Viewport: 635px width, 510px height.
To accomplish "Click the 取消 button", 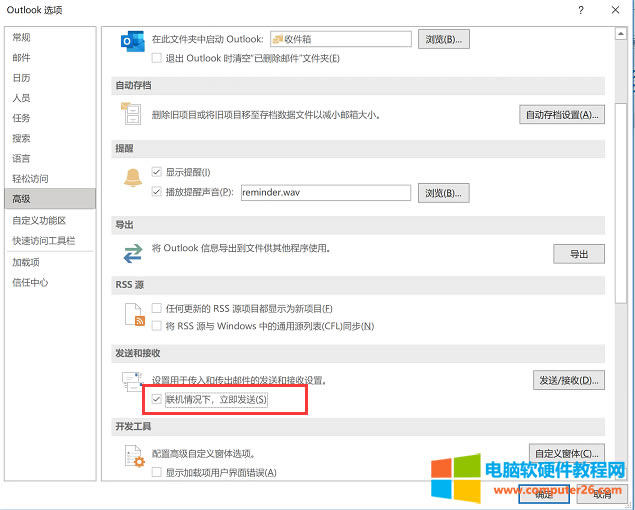I will (x=602, y=494).
